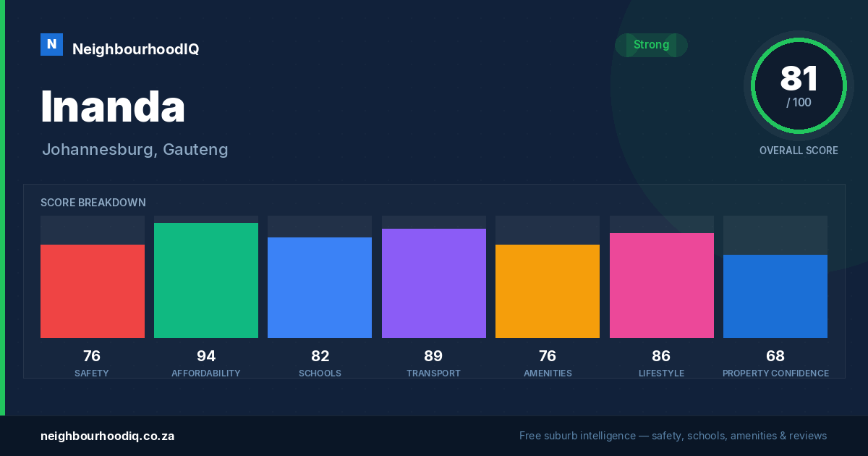Select the orange Amenities bar
Image resolution: width=868 pixels, height=456 pixels.
pos(548,291)
